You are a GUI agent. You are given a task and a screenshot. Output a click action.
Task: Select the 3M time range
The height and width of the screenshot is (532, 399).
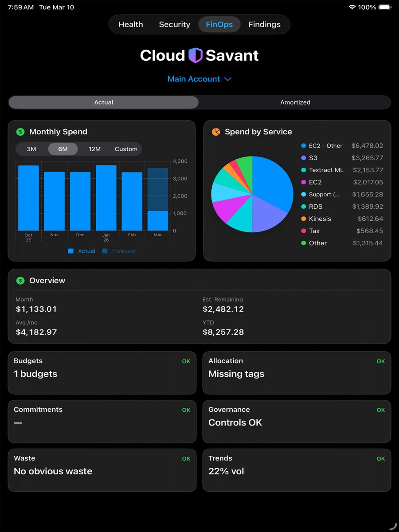click(x=31, y=149)
